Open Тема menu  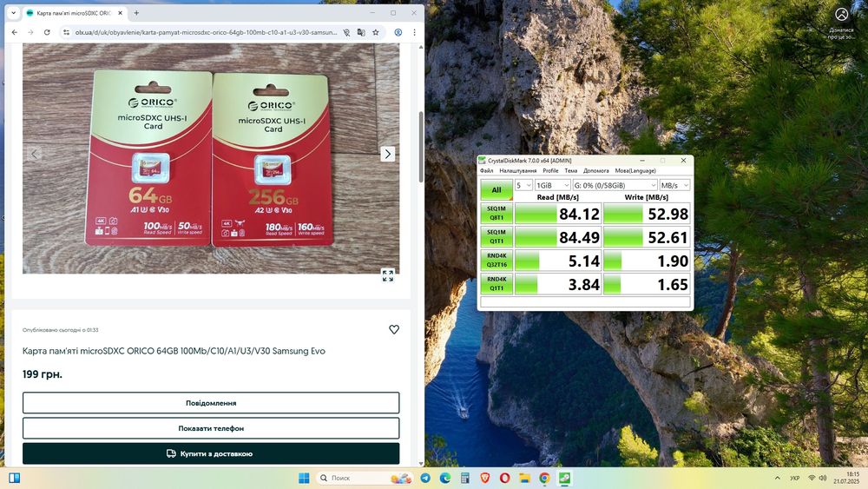(571, 170)
